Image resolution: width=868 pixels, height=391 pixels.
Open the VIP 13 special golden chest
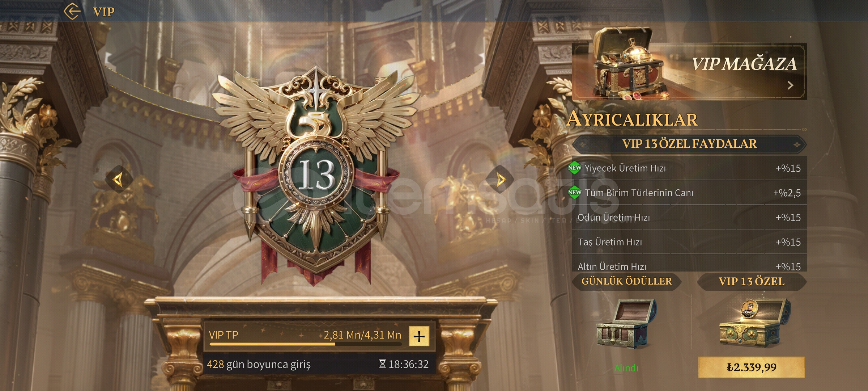pyautogui.click(x=754, y=323)
